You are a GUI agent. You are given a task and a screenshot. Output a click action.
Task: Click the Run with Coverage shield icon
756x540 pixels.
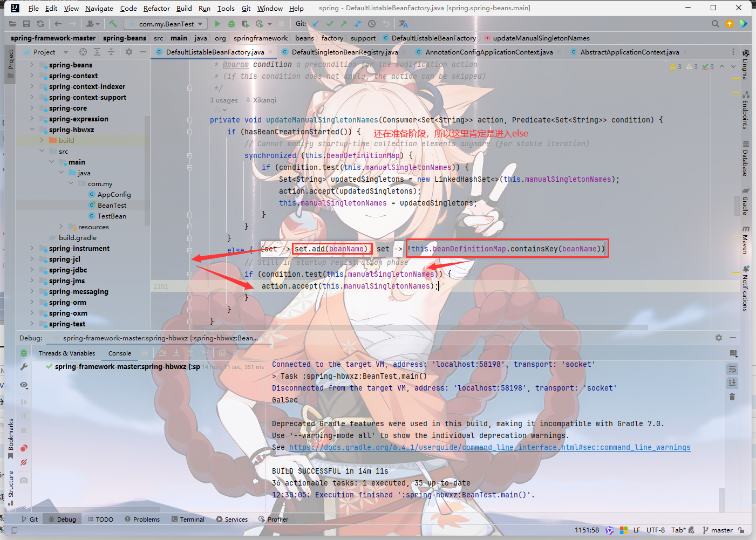pos(245,24)
